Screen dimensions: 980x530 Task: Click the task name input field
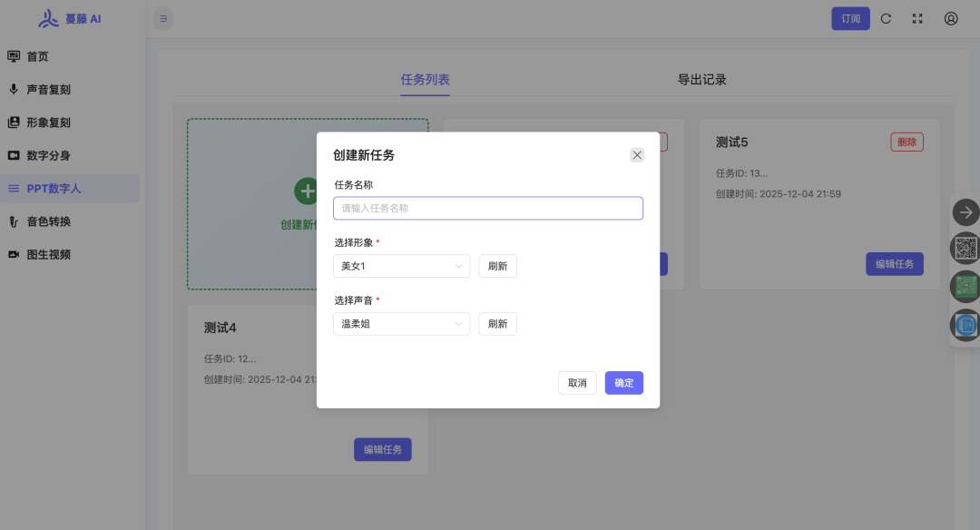point(487,208)
